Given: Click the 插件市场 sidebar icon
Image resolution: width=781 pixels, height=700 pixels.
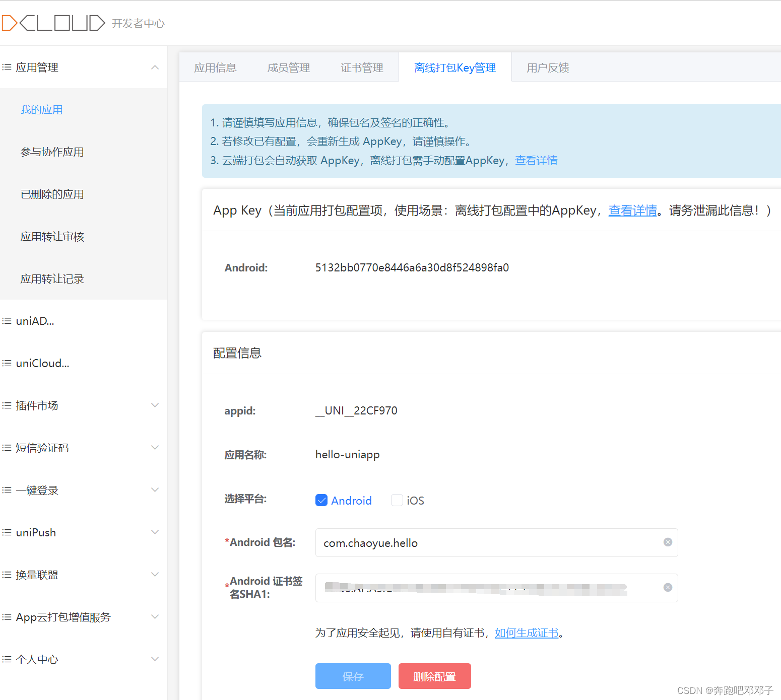Looking at the screenshot, I should coord(7,405).
